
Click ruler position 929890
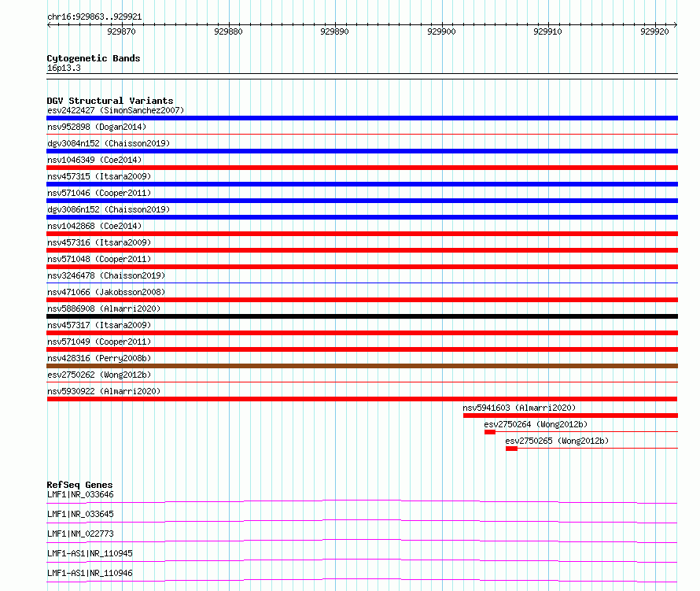pos(334,31)
